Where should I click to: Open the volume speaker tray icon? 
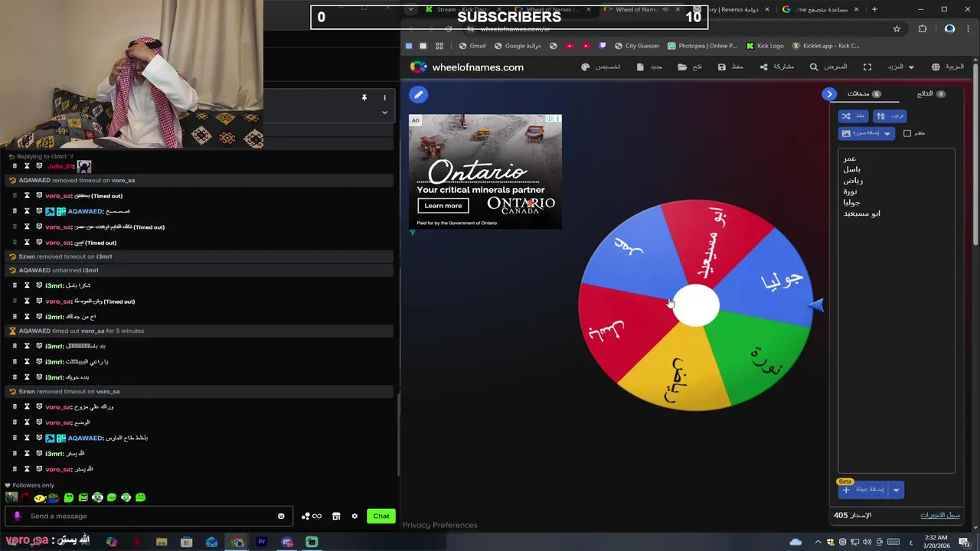point(867,542)
